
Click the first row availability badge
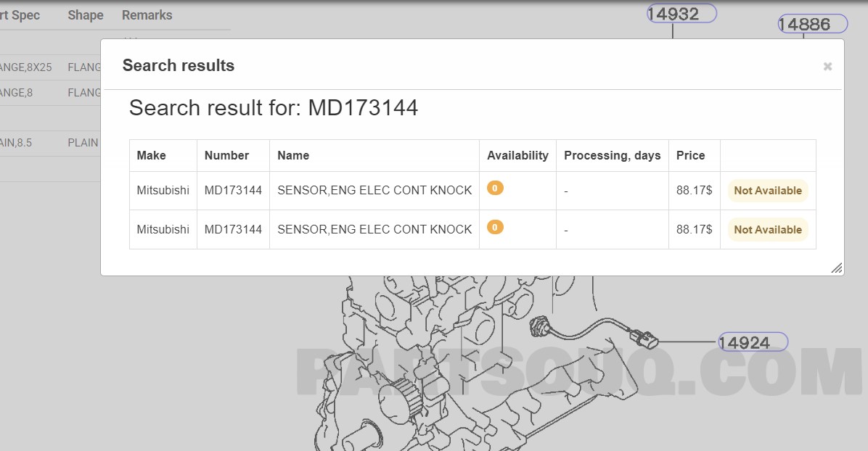495,188
